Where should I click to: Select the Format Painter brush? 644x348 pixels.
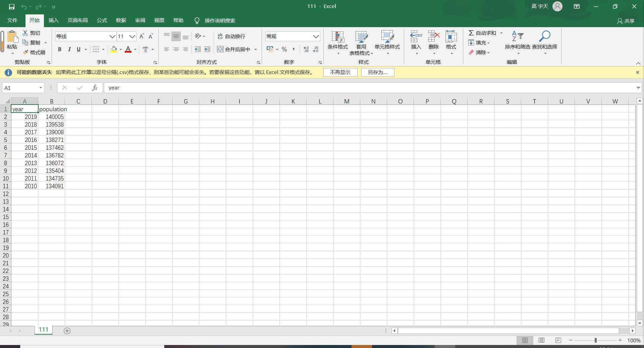pyautogui.click(x=25, y=52)
